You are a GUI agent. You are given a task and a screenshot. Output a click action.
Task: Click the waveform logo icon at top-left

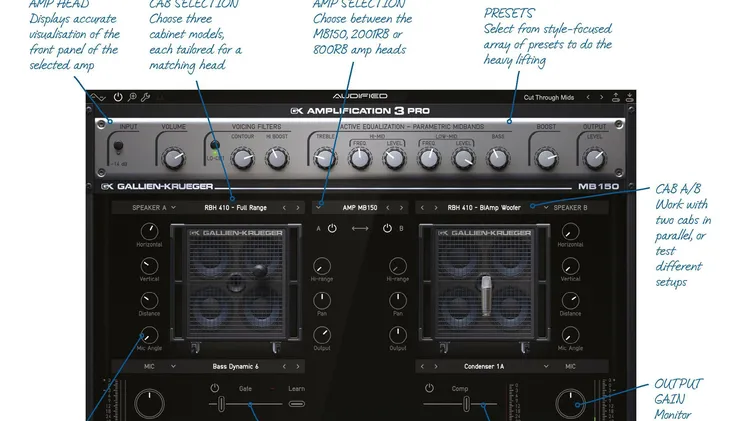98,97
